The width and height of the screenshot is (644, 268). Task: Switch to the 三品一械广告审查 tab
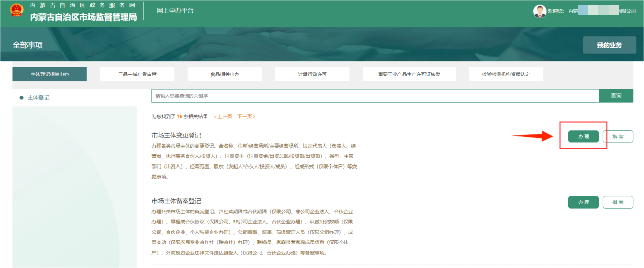[137, 74]
